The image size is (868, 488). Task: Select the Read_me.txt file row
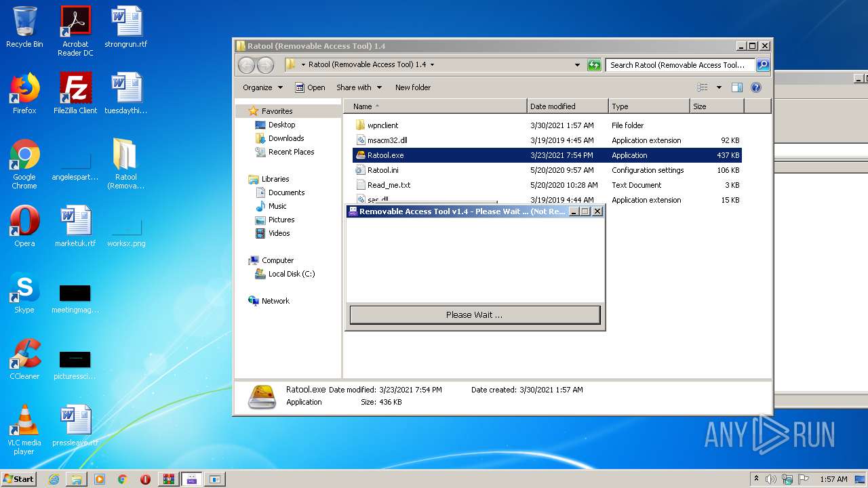pos(547,185)
